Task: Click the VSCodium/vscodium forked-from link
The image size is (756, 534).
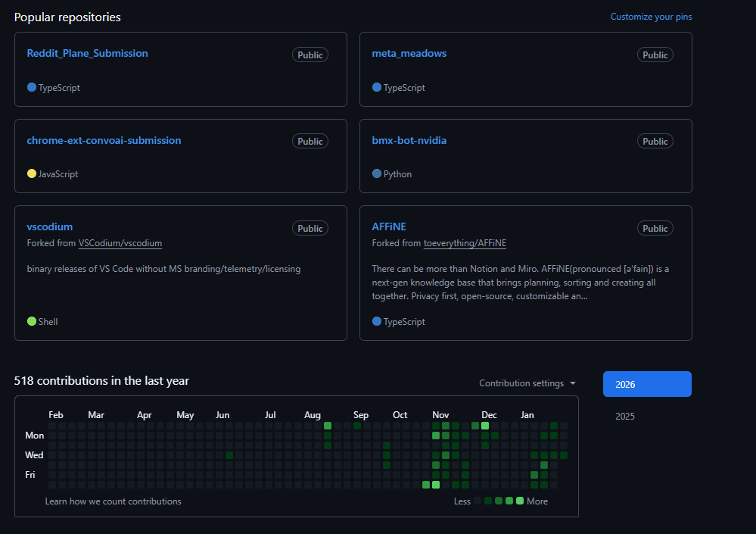Action: click(120, 243)
